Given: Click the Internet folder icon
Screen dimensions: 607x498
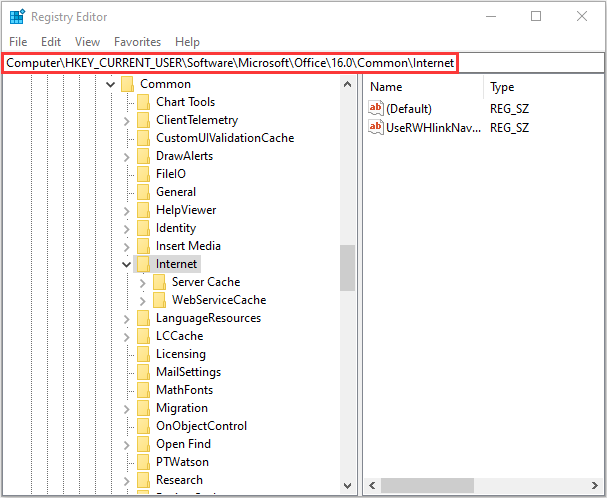Looking at the screenshot, I should coord(143,264).
